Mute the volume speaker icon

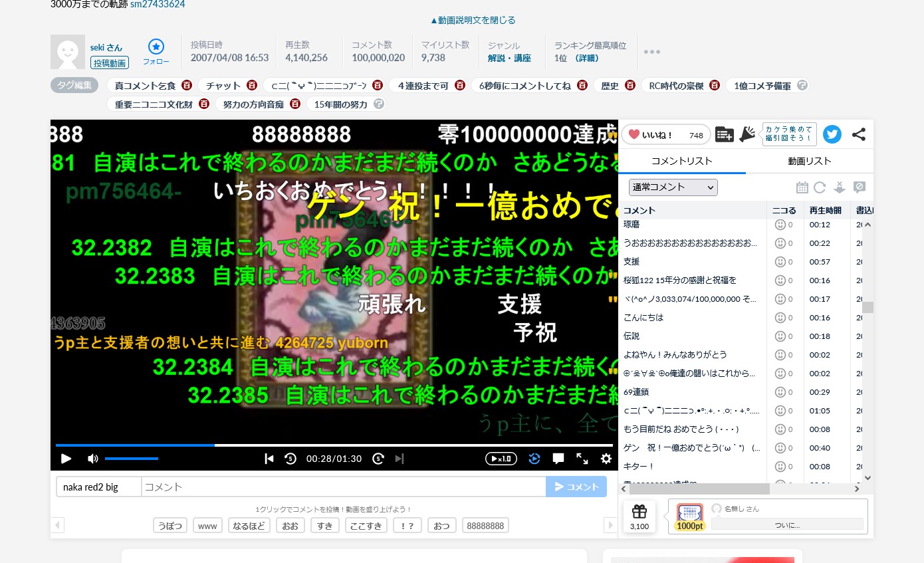(93, 459)
